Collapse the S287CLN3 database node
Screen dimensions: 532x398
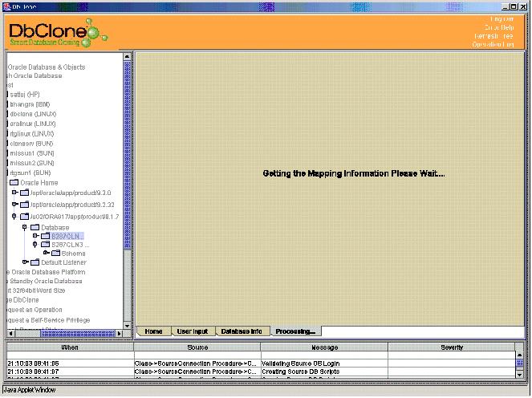click(x=35, y=244)
